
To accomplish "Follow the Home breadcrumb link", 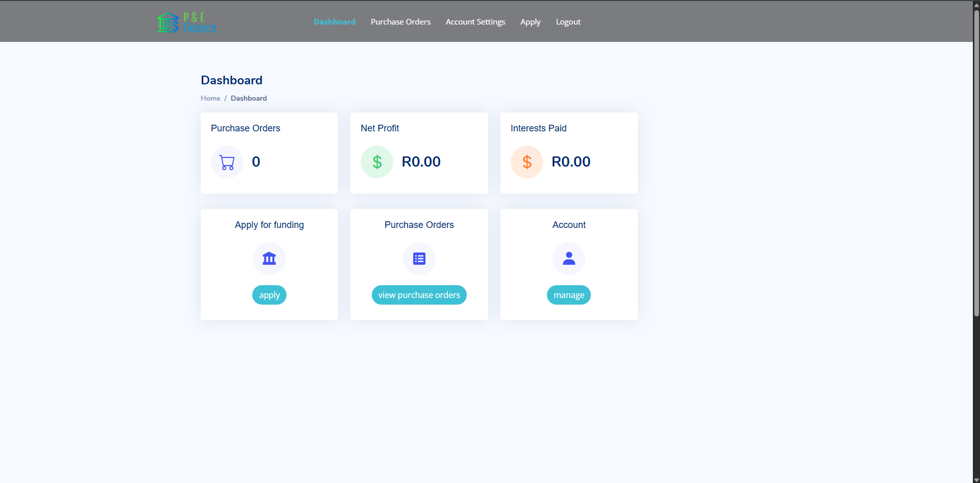I will tap(210, 98).
